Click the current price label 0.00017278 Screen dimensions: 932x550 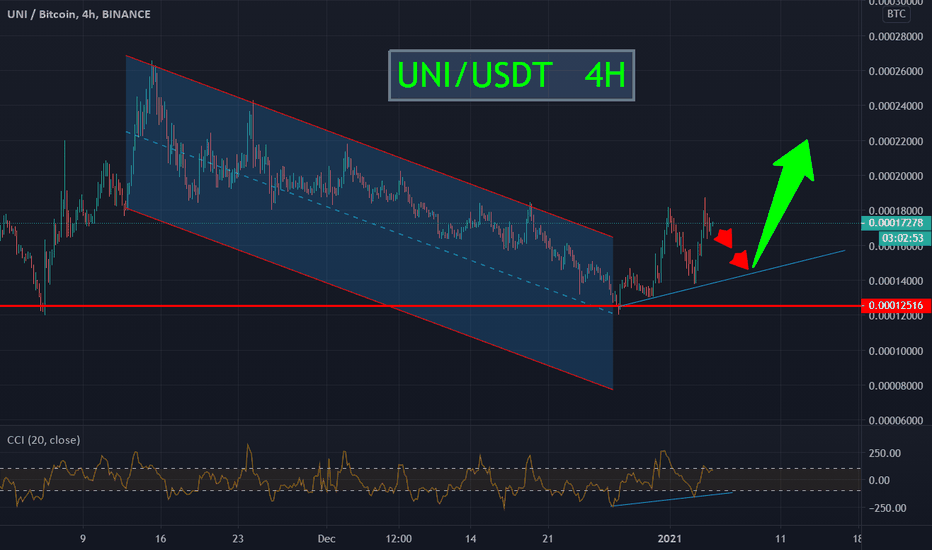pyautogui.click(x=896, y=223)
